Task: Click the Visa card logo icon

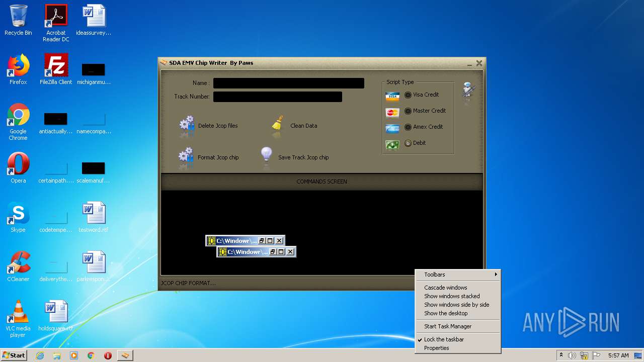Action: tap(392, 96)
